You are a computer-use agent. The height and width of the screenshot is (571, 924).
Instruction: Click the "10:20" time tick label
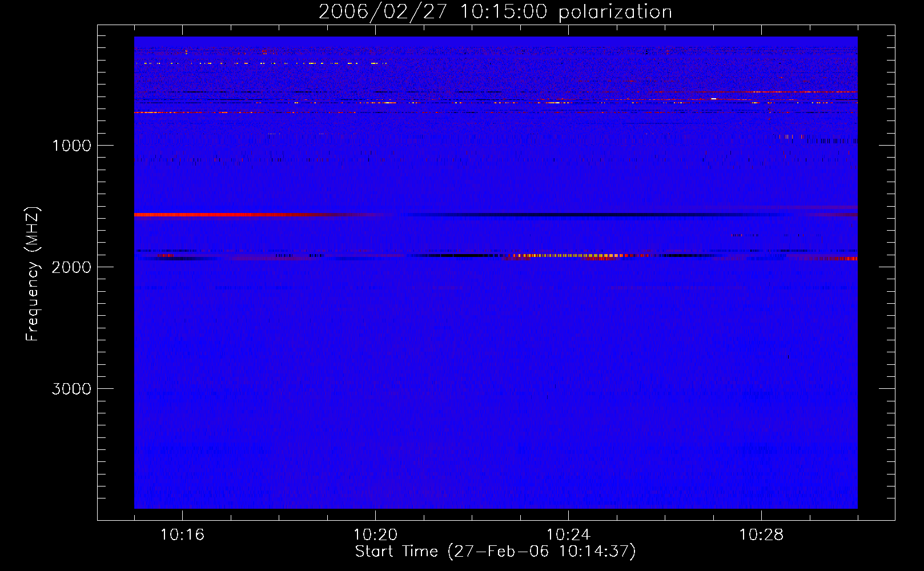coord(375,534)
